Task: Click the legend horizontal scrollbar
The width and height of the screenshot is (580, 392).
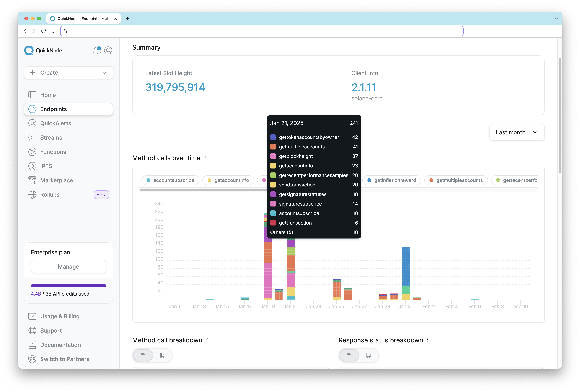Action: tap(203, 190)
